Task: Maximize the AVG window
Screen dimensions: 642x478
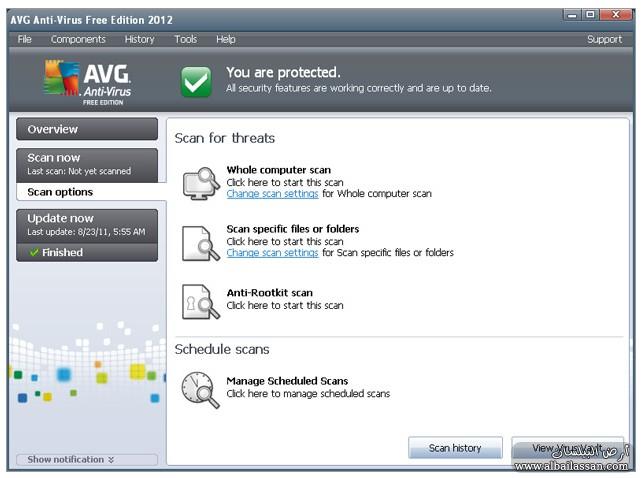Action: coord(590,15)
